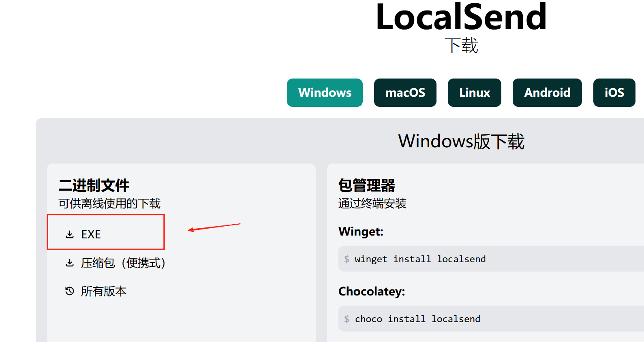Viewport: 644px width, 342px height.
Task: Select the winget install localsend command
Action: (420, 259)
